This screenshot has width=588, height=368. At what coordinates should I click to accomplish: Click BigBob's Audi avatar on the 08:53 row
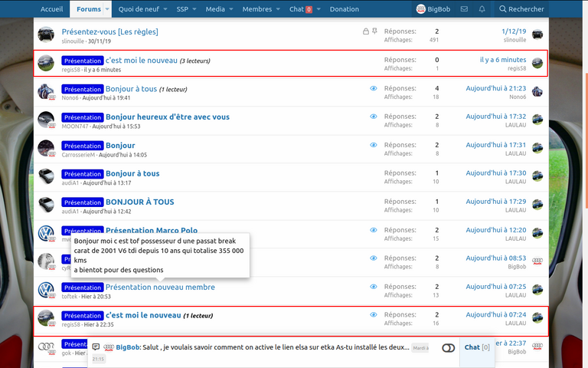pos(537,261)
